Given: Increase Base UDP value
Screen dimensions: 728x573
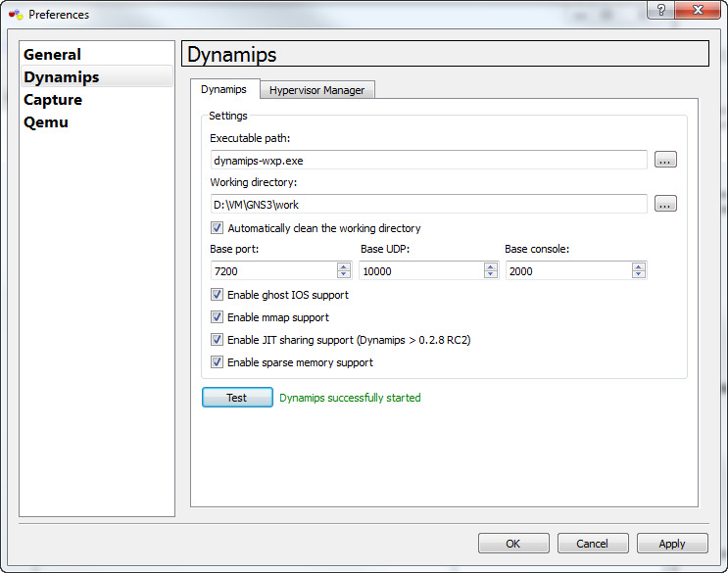Looking at the screenshot, I should pos(491,266).
